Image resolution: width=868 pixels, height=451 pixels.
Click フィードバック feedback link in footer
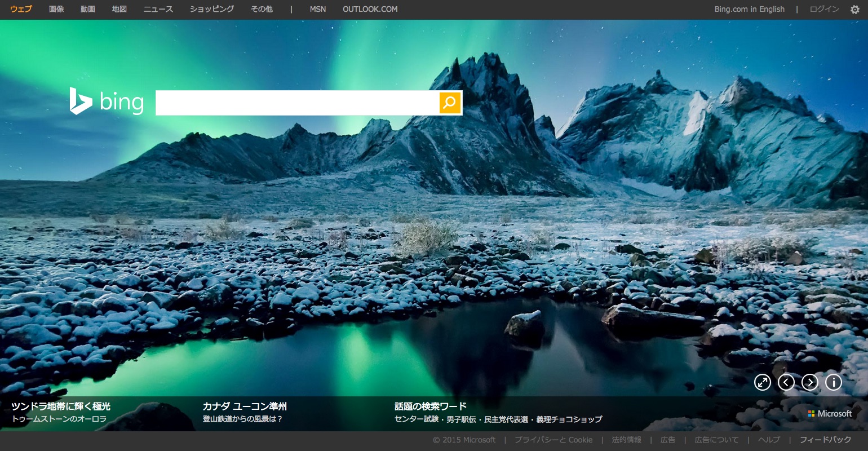click(x=825, y=440)
